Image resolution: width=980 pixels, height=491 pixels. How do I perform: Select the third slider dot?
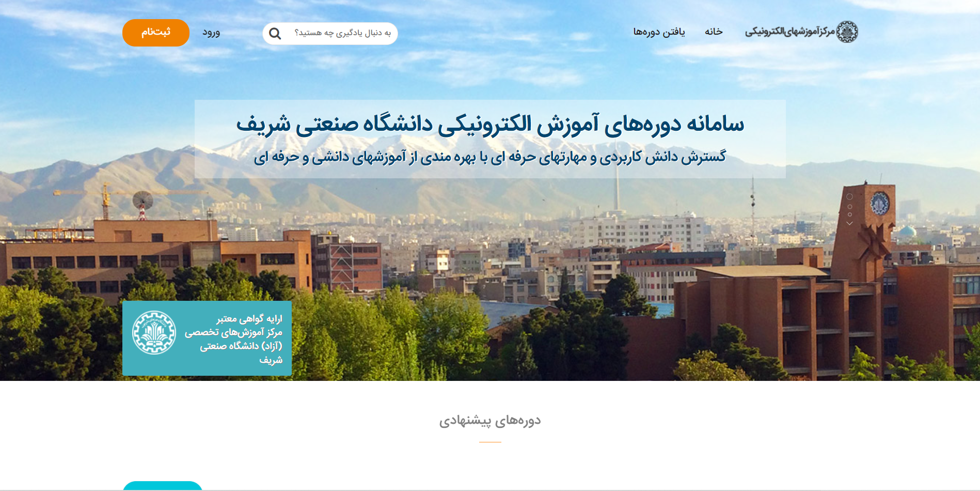(x=849, y=214)
